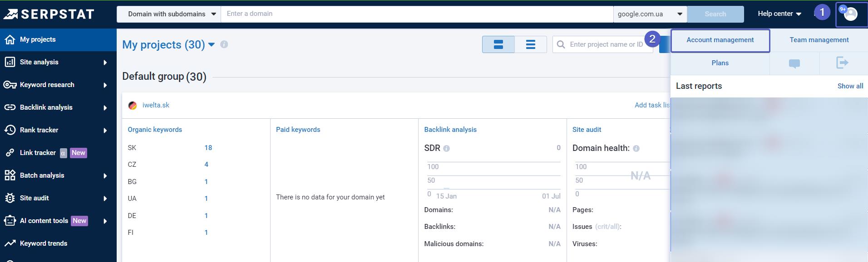This screenshot has height=262, width=868.
Task: Click the Keyword research key icon
Action: coord(10,85)
